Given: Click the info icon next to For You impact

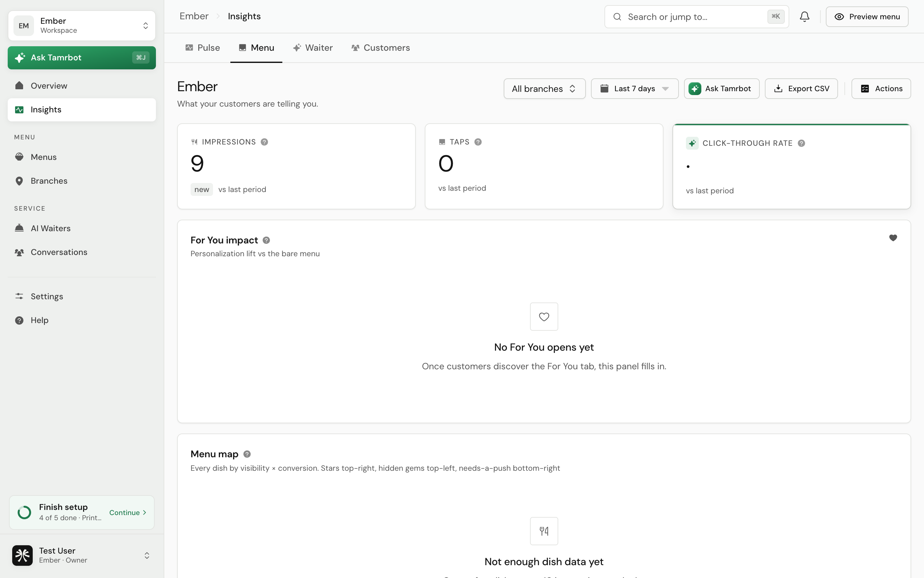Looking at the screenshot, I should (x=267, y=240).
